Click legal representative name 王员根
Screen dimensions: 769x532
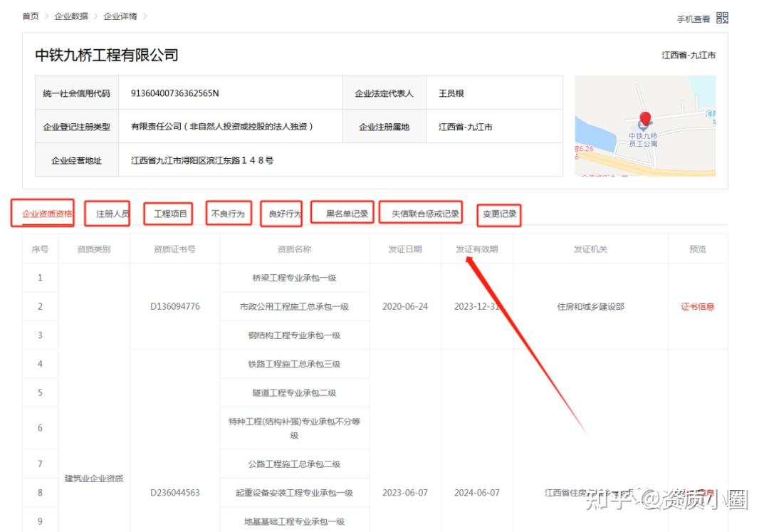point(451,93)
